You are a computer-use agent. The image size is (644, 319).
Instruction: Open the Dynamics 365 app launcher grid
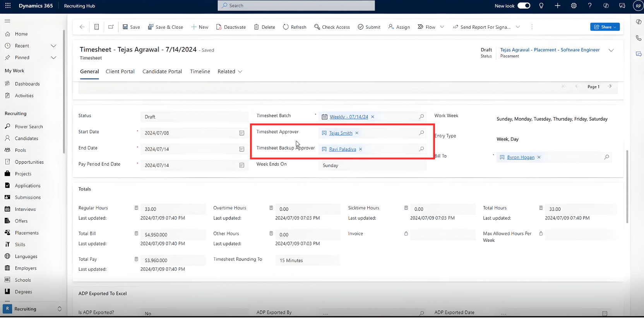(x=8, y=5)
